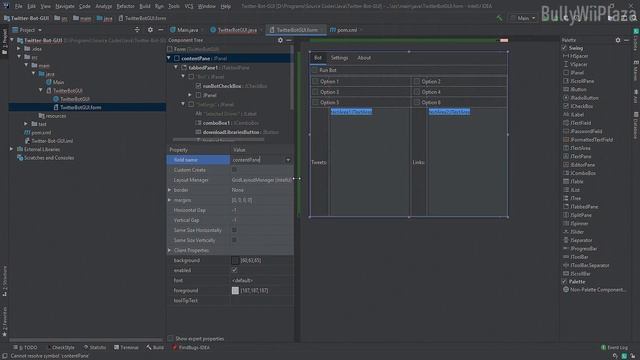
Task: Select JButton from the Palette
Action: [x=575, y=89]
